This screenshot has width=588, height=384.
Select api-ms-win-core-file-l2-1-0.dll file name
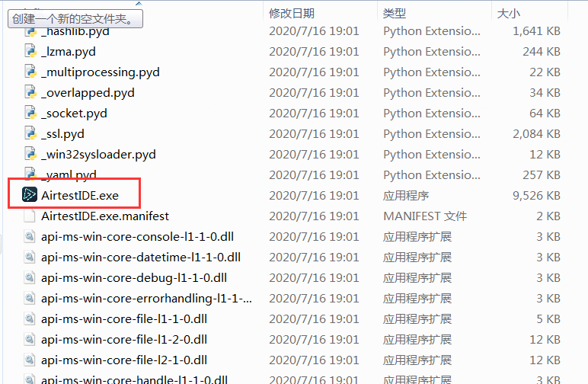click(x=124, y=360)
